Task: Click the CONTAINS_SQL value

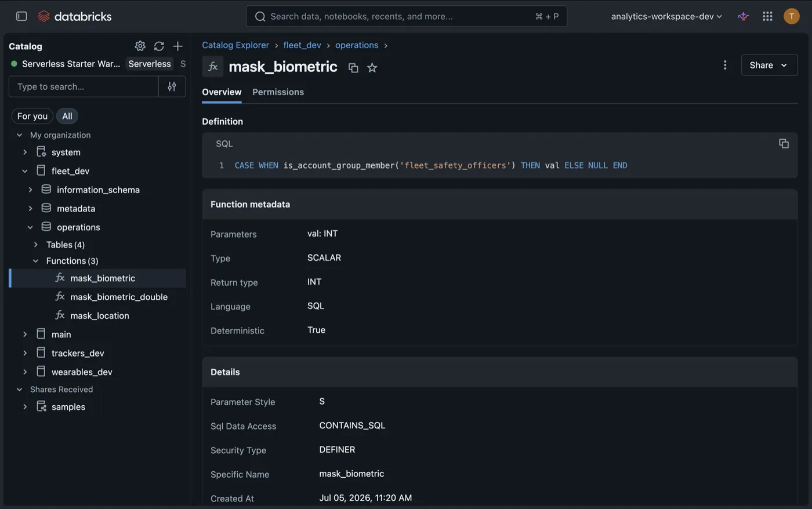Action: pyautogui.click(x=352, y=426)
